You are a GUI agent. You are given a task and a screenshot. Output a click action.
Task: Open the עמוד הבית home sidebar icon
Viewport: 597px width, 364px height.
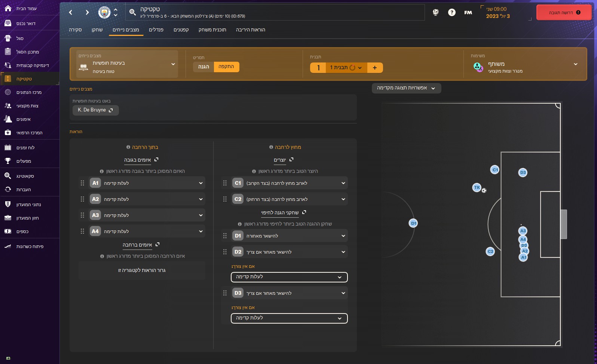pyautogui.click(x=8, y=8)
